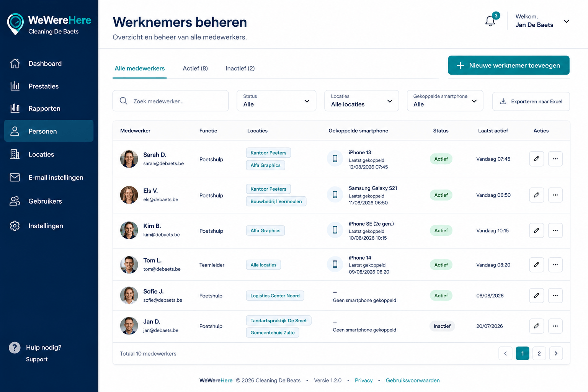Edit Sarah D. with pencil icon
Image resolution: width=588 pixels, height=392 pixels.
point(537,159)
